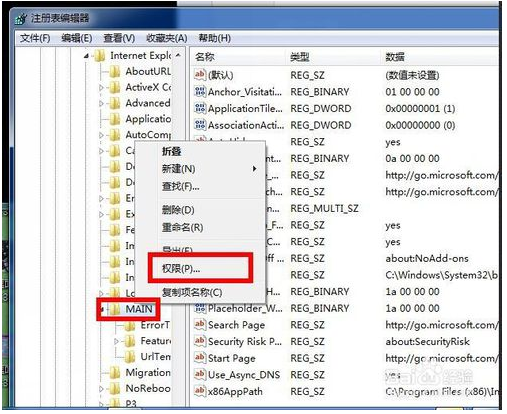Click the Security Risk P string icon
The width and height of the screenshot is (507, 414).
[x=200, y=341]
